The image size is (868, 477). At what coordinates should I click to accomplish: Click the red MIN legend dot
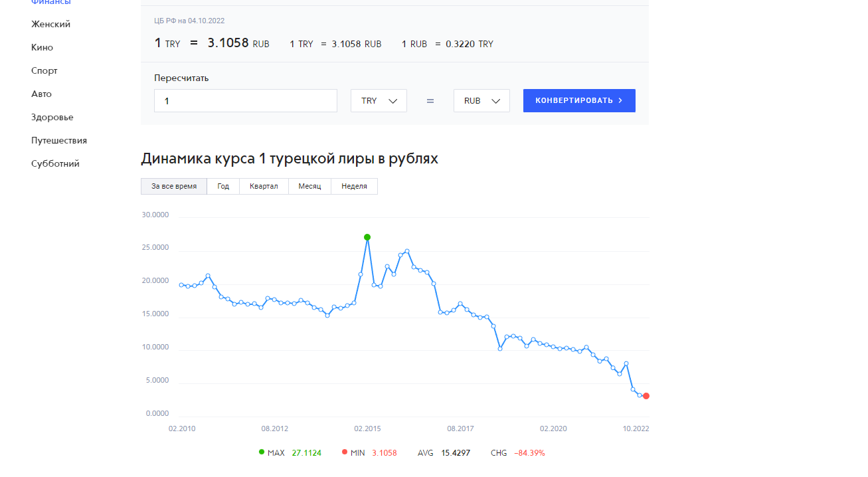click(x=345, y=452)
